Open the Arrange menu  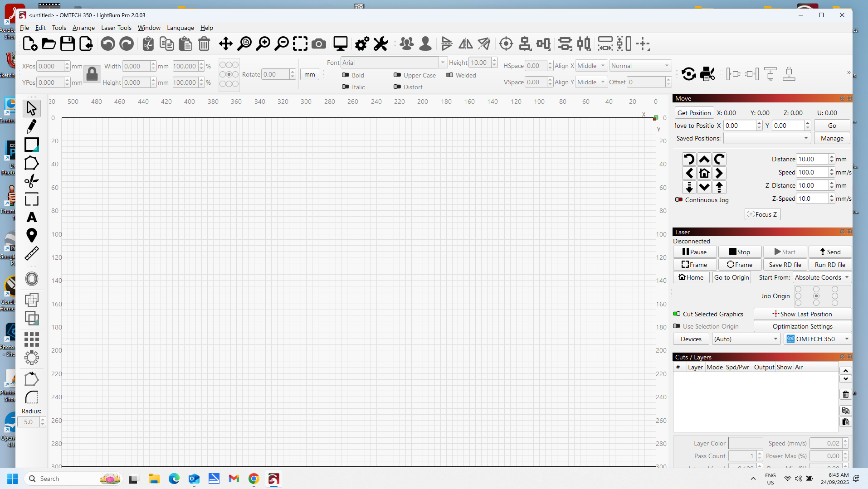(x=83, y=28)
